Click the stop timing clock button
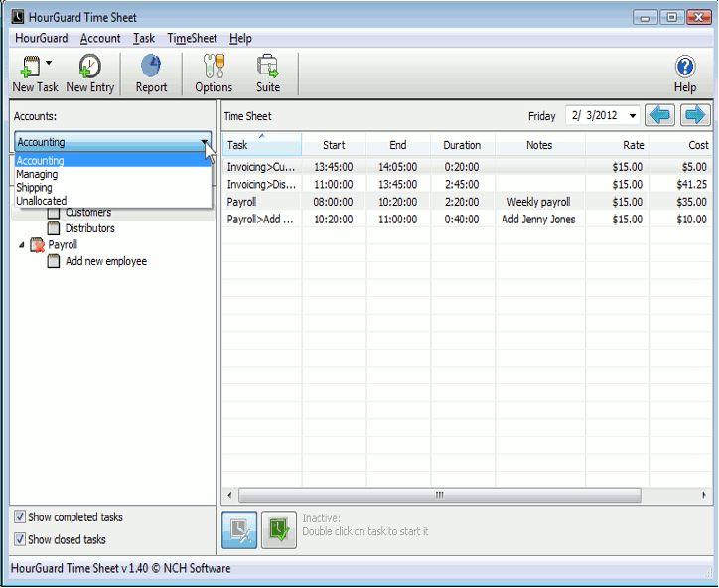Screen dimensions: 719x588 pos(239,530)
